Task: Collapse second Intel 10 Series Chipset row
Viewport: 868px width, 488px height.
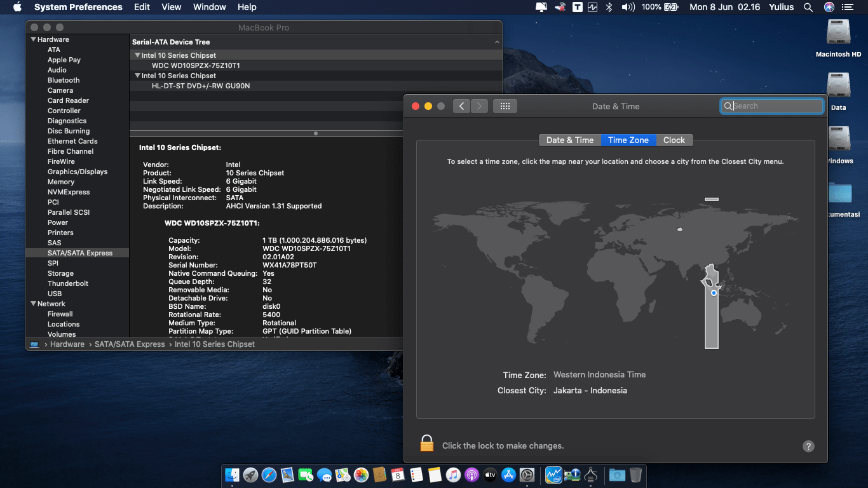Action: (137, 76)
